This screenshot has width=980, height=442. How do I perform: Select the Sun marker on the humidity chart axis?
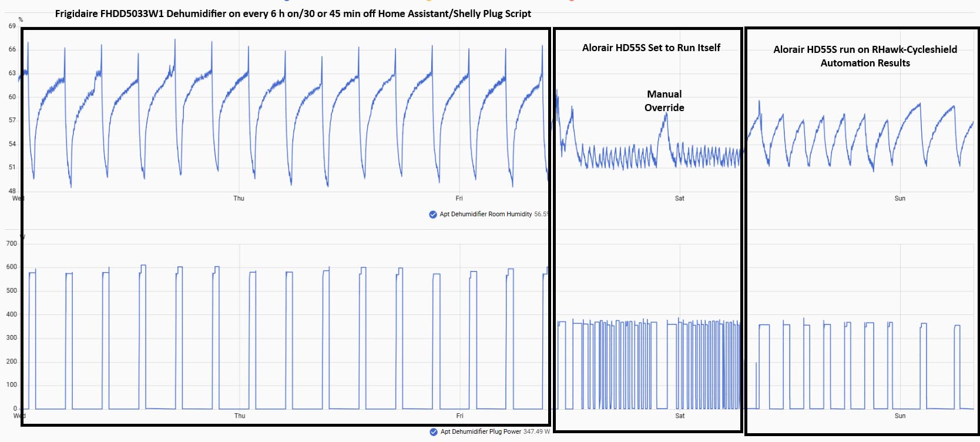click(x=900, y=199)
